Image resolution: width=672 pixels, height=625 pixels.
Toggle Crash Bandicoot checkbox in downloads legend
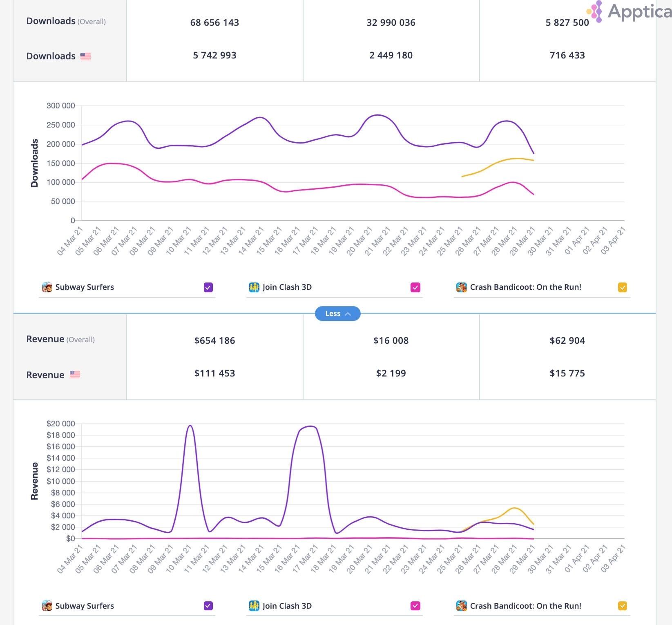(x=623, y=287)
